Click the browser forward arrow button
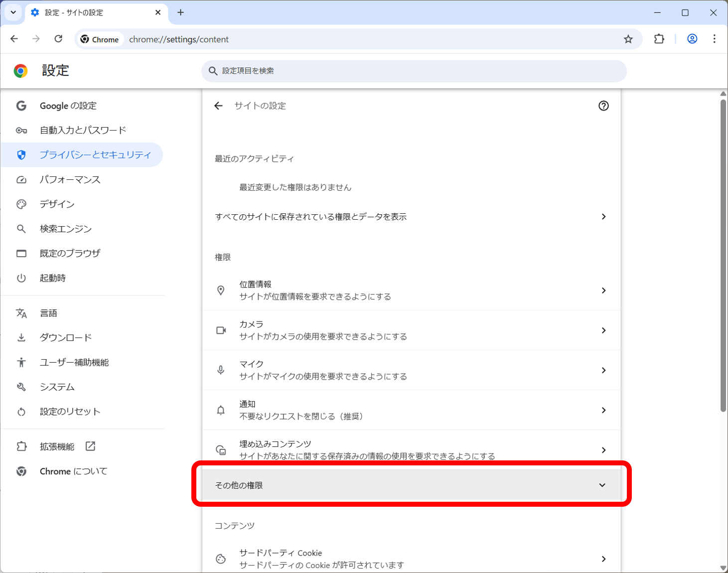 (x=36, y=39)
